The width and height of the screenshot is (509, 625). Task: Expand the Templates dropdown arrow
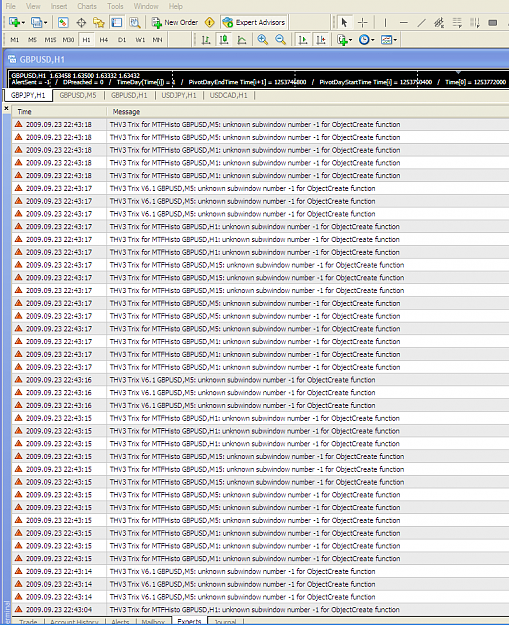coord(395,40)
